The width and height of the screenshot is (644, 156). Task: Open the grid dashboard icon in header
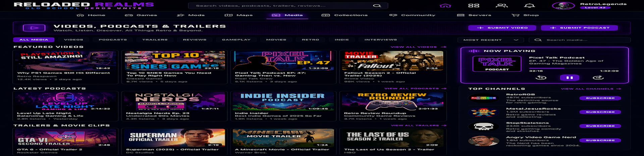(474, 5)
